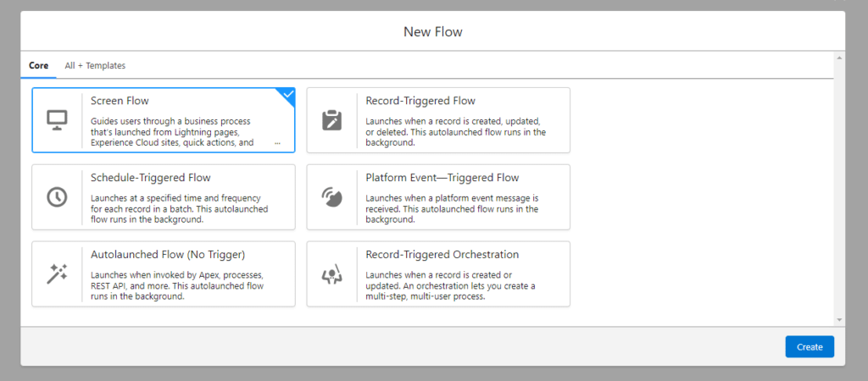Screen dimensions: 868x381
Task: Click the scrollbar down arrow
Action: pyautogui.click(x=839, y=320)
